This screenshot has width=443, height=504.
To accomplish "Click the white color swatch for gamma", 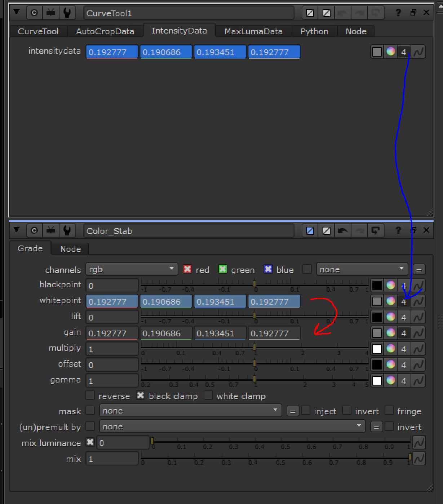I will point(377,381).
